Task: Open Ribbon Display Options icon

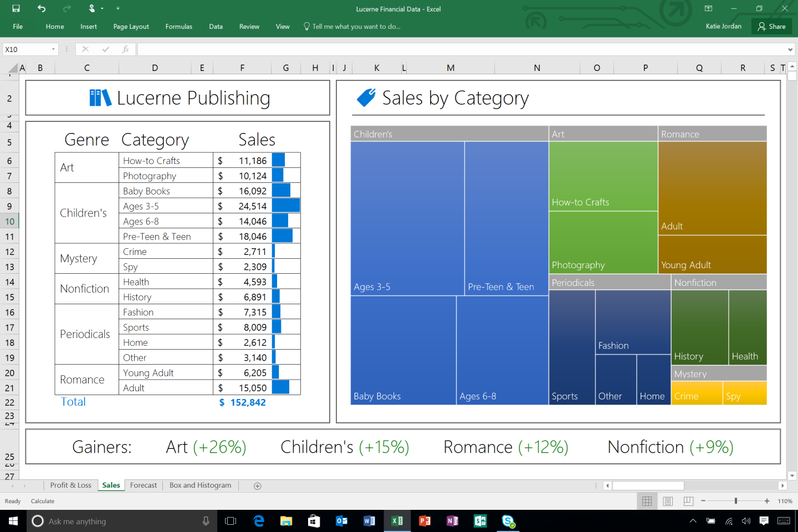Action: 708,8
